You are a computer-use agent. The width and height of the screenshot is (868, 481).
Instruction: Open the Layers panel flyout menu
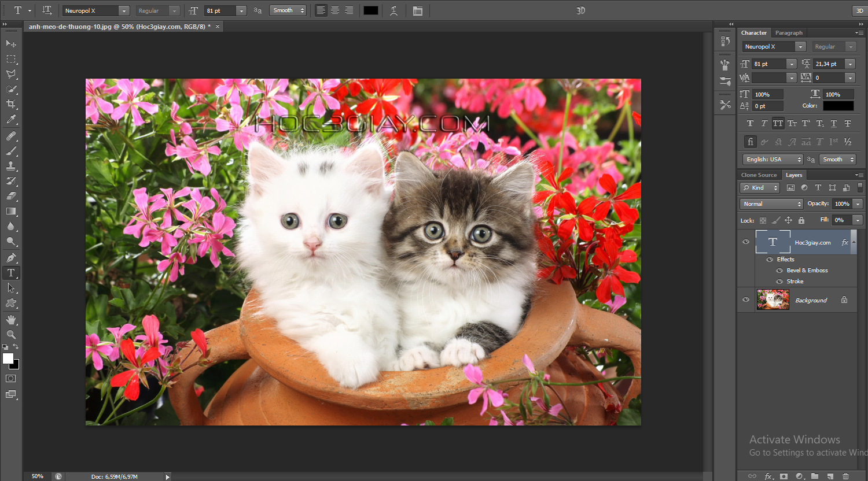859,175
